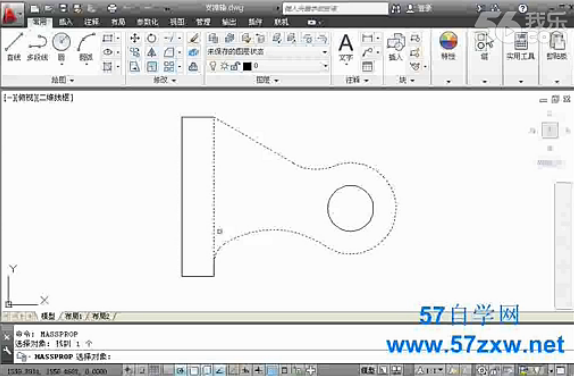Click the Mirror tool icon
574x376 pixels.
click(x=152, y=52)
